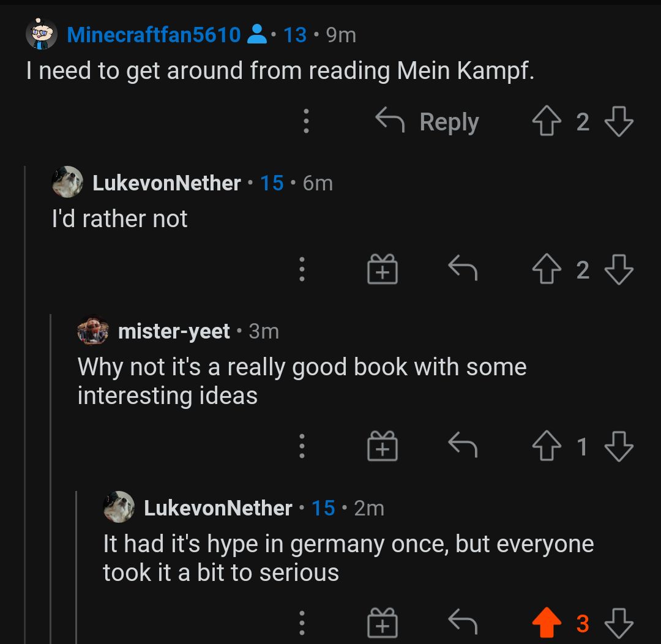Remove upvote on the last LukevonNether reply
The height and width of the screenshot is (644, 661).
coord(547,624)
